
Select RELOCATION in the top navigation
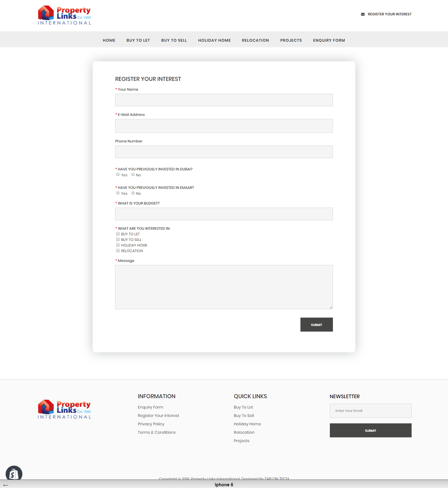pyautogui.click(x=255, y=40)
